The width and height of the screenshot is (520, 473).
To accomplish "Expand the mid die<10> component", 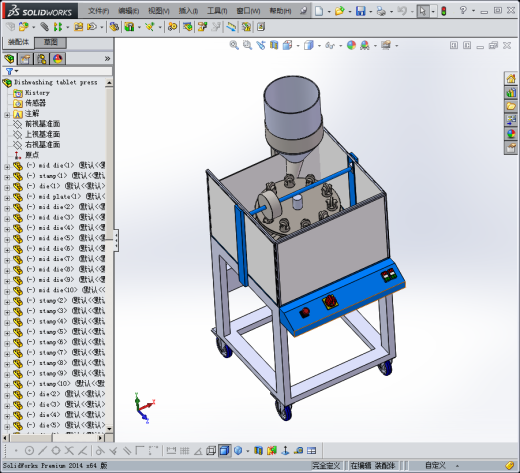I will tap(7, 291).
